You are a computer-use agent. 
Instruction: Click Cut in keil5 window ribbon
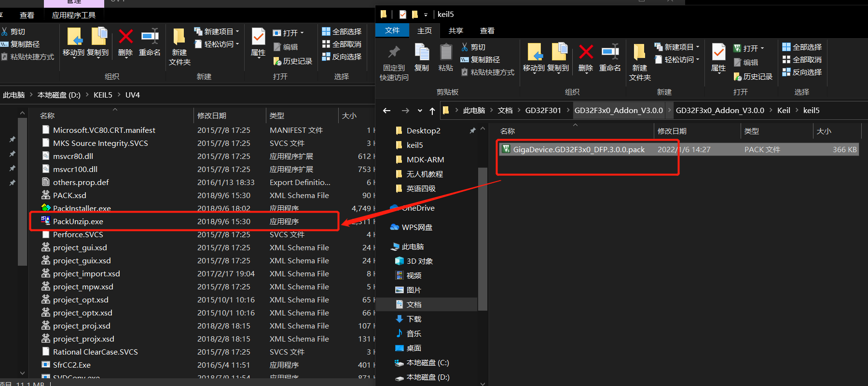473,47
